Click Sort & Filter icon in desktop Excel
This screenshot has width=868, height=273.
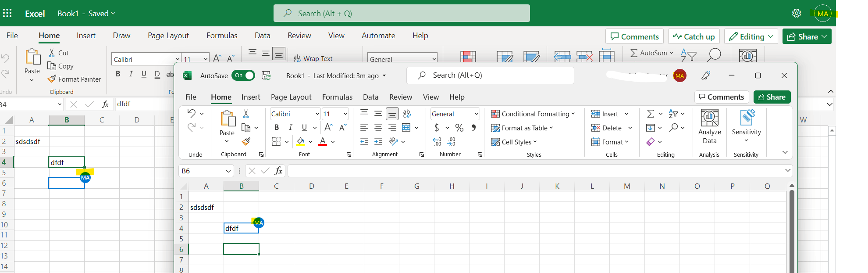674,114
